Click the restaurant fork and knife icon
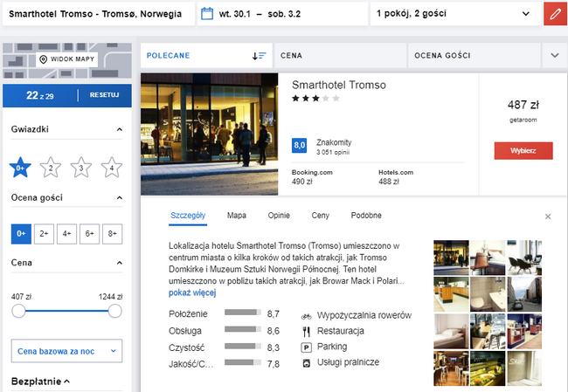Screen dimensions: 568x392 point(307,331)
